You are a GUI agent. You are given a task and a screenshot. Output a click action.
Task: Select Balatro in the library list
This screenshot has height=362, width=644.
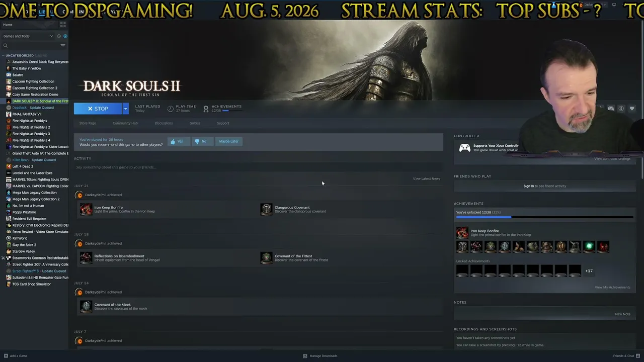(x=18, y=75)
